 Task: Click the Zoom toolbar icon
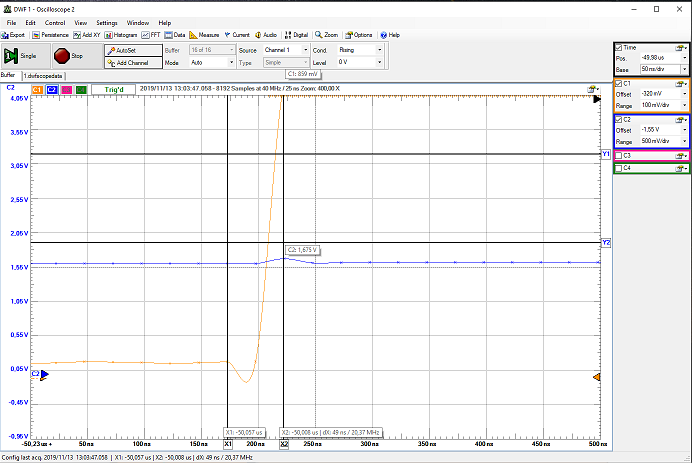[x=326, y=34]
